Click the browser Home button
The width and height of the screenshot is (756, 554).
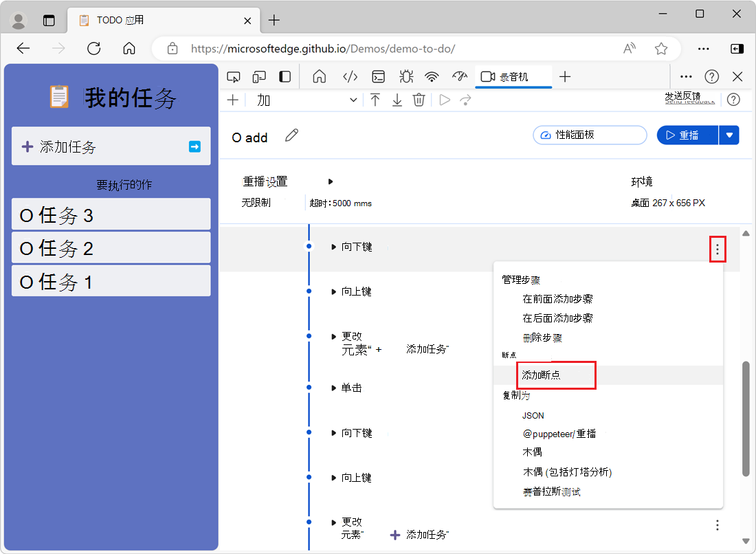click(129, 48)
